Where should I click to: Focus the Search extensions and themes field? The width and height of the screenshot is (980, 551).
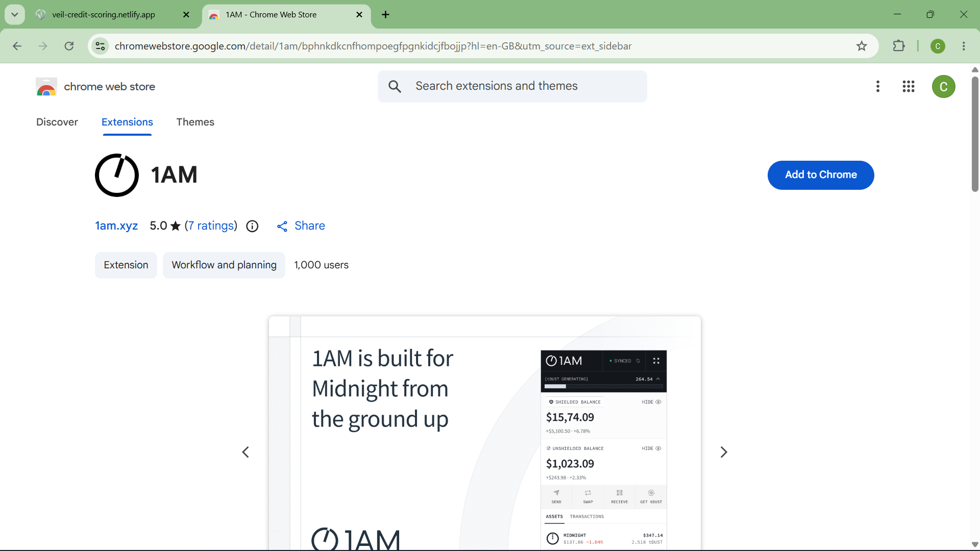coord(512,86)
